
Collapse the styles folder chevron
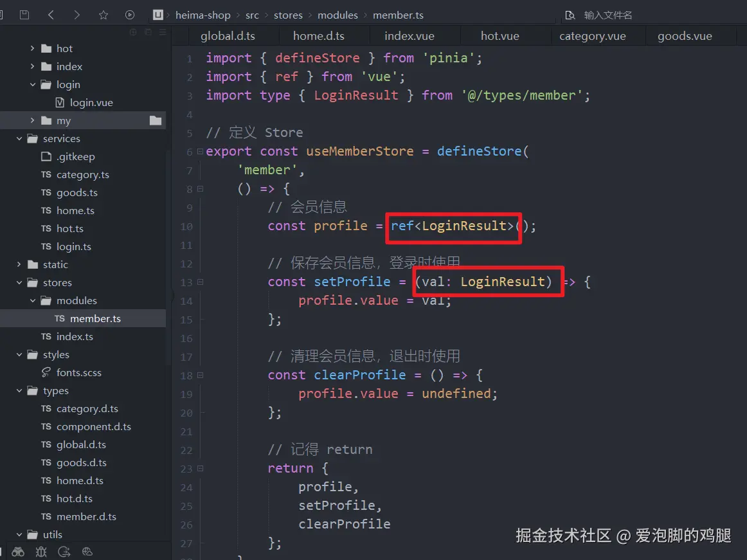[19, 355]
